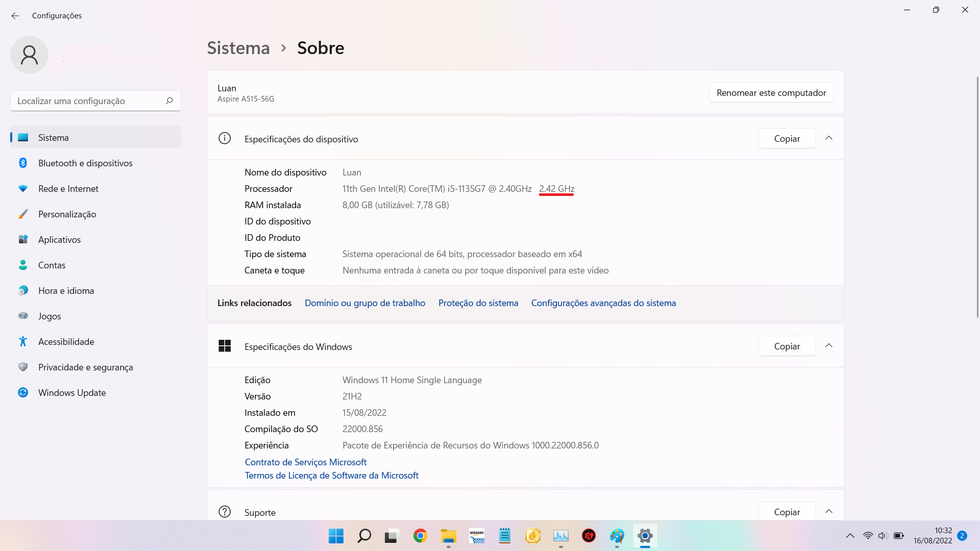Click Sistema breadcrumb heading
The height and width of the screenshot is (551, 980).
tap(238, 47)
